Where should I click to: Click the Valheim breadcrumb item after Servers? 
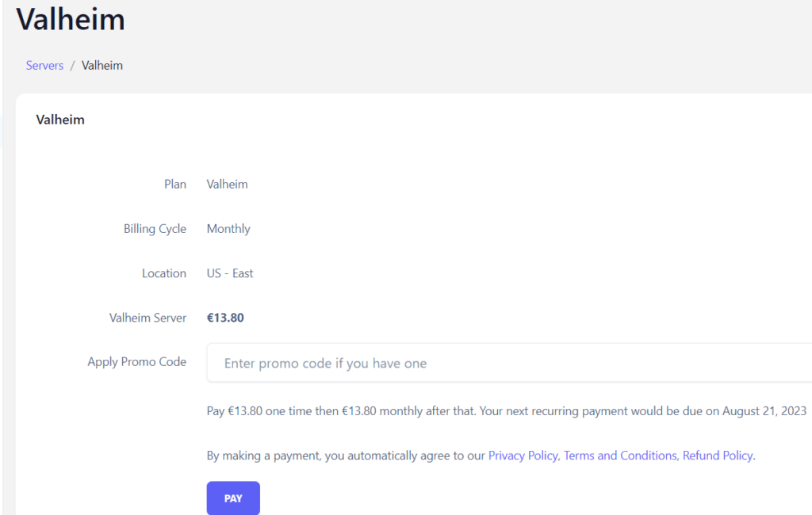(x=102, y=66)
